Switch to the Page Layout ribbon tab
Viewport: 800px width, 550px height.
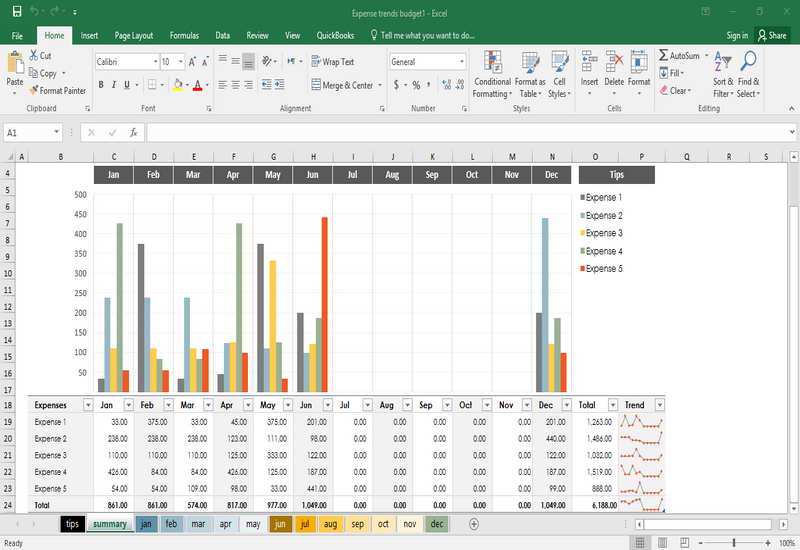pyautogui.click(x=134, y=35)
